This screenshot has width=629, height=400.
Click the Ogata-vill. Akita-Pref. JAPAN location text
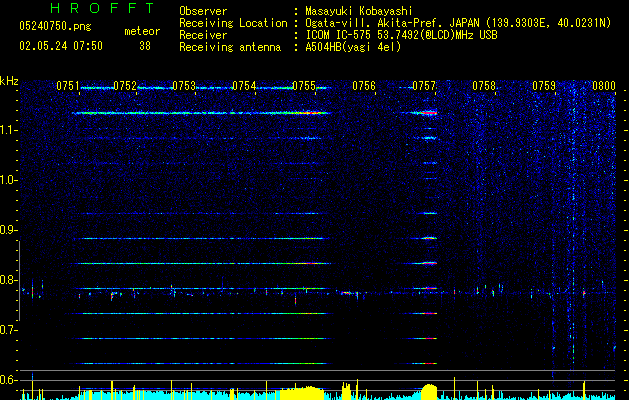click(458, 23)
